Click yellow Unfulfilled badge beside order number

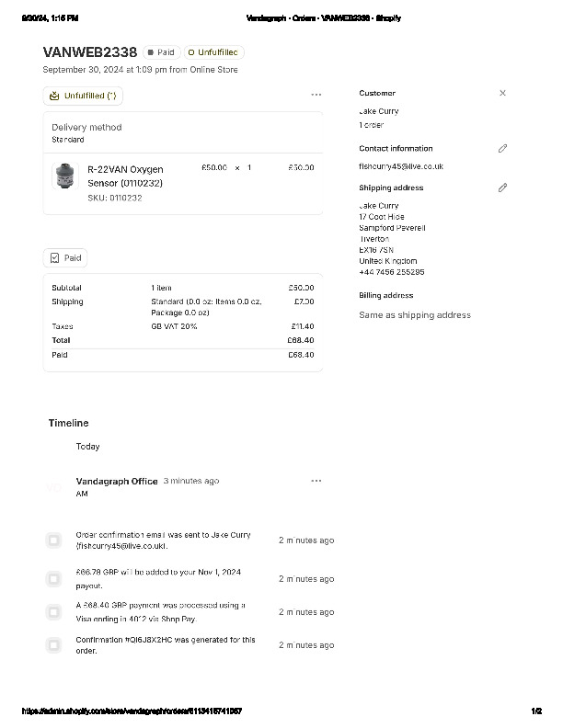pyautogui.click(x=214, y=53)
